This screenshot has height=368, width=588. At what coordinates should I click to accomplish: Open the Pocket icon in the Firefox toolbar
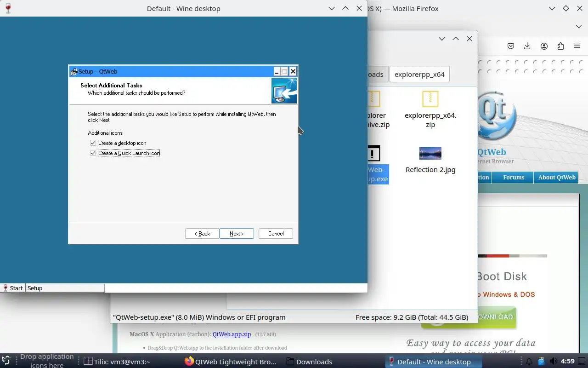coord(511,46)
